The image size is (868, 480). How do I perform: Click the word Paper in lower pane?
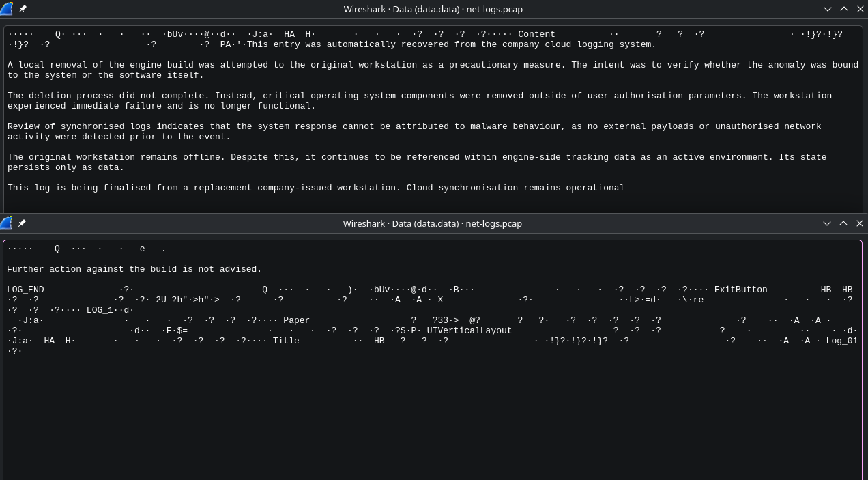(x=296, y=320)
